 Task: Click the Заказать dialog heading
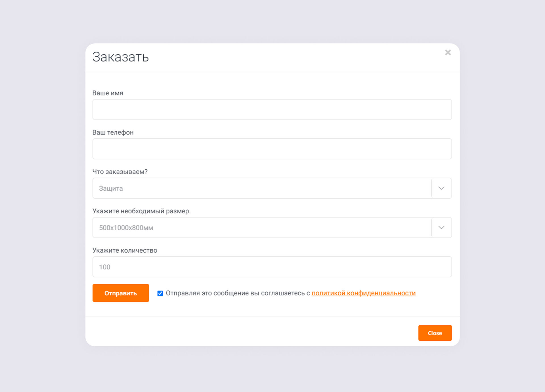(120, 57)
